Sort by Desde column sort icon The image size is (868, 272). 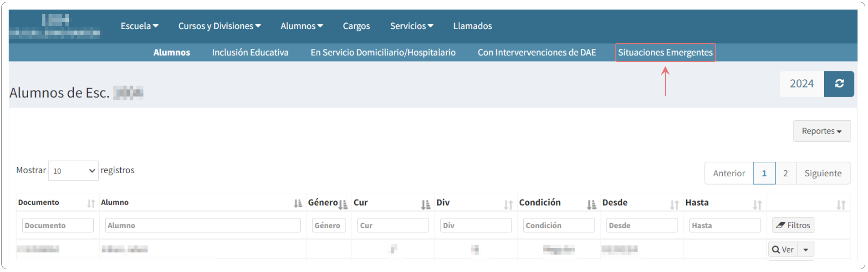coord(674,205)
